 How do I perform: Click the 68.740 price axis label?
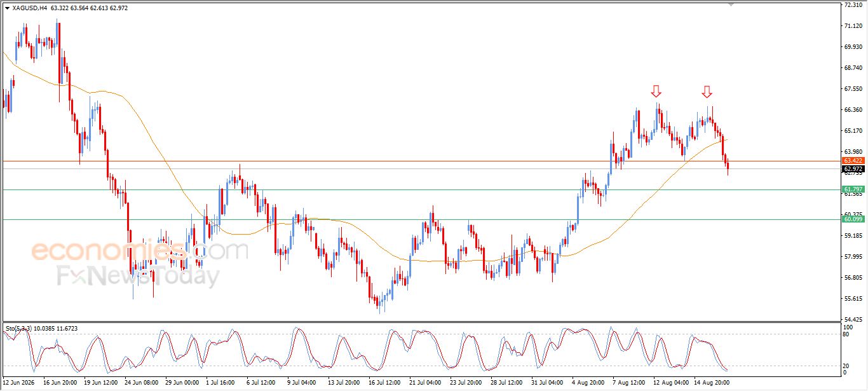(853, 67)
